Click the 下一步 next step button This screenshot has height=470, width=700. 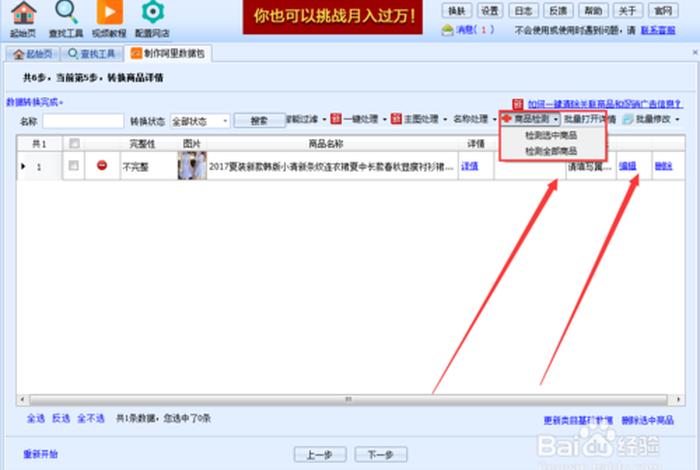(x=381, y=455)
